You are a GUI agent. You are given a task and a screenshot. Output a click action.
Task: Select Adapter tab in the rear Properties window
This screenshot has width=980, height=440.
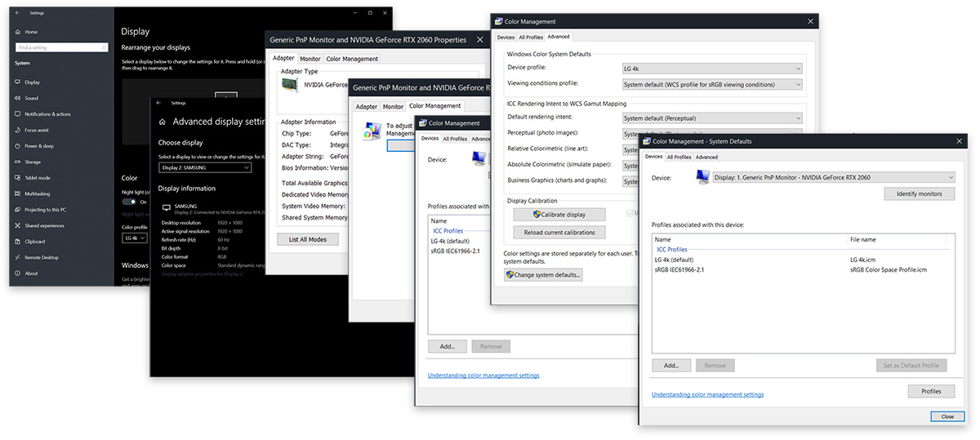point(283,59)
